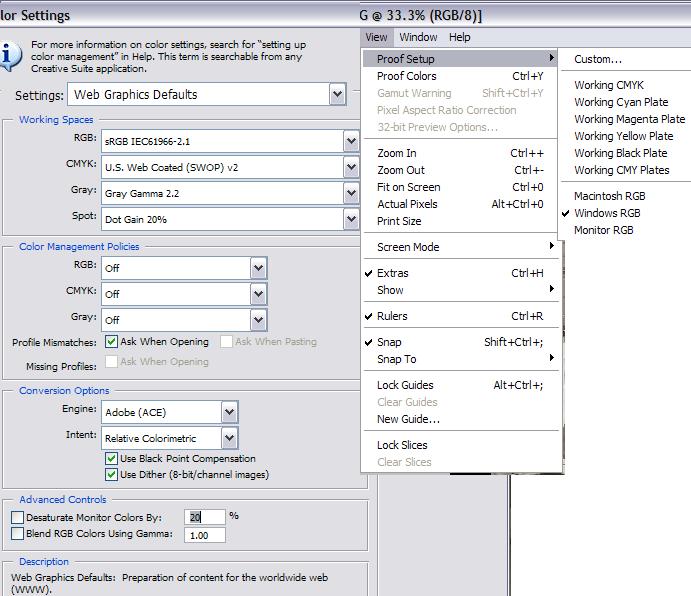The image size is (691, 596).
Task: Choose Lock Guides menu item
Action: tap(460, 385)
